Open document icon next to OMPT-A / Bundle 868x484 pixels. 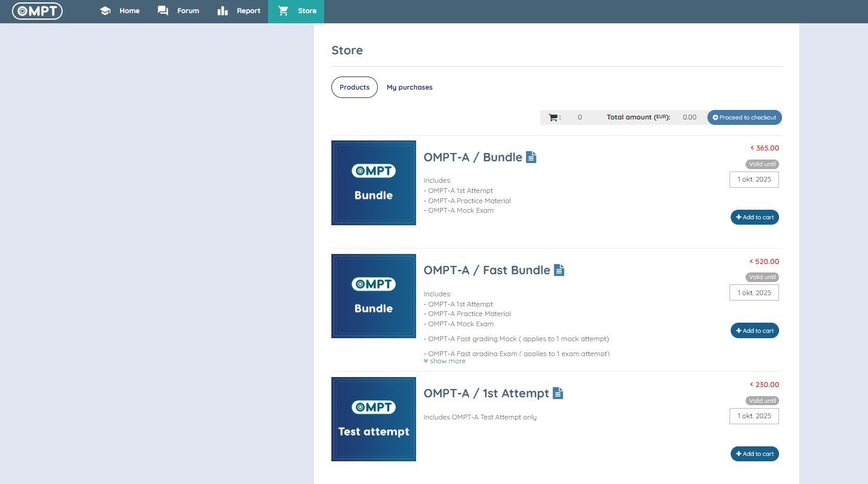(x=531, y=157)
